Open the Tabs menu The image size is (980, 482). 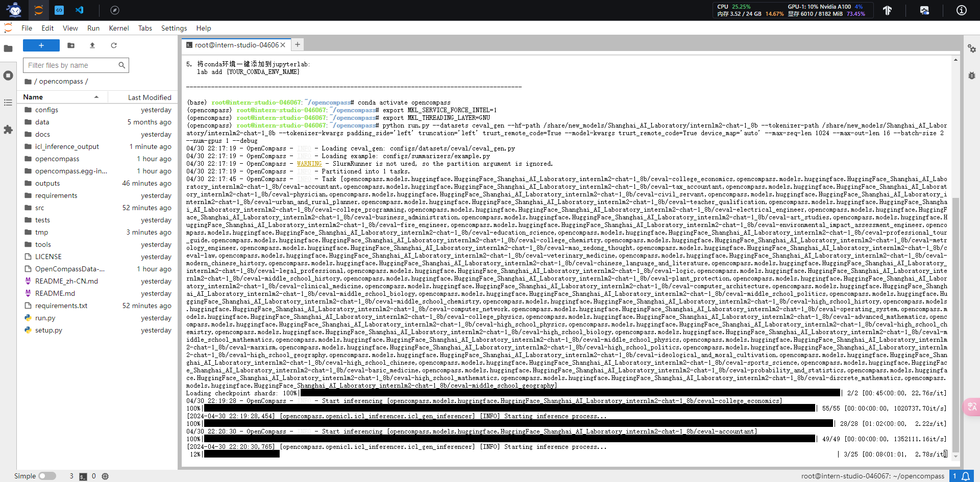click(145, 28)
